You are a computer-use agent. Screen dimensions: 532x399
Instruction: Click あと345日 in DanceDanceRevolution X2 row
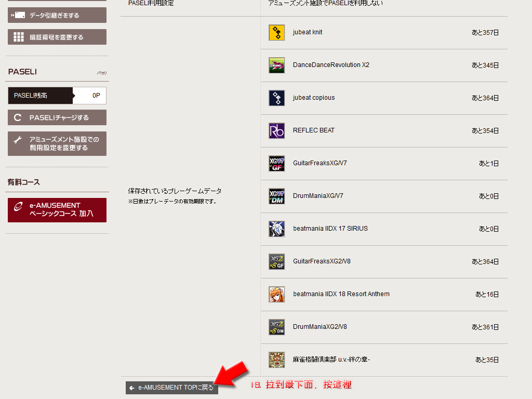[x=485, y=65]
